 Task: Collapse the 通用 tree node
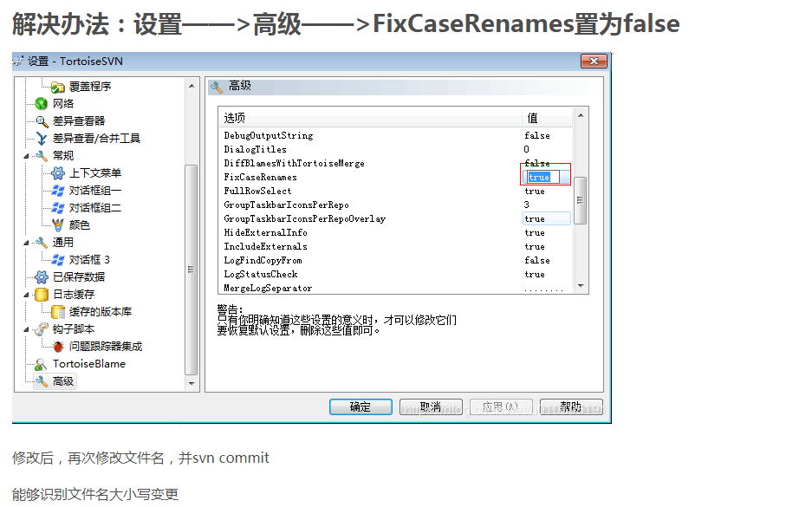[26, 243]
